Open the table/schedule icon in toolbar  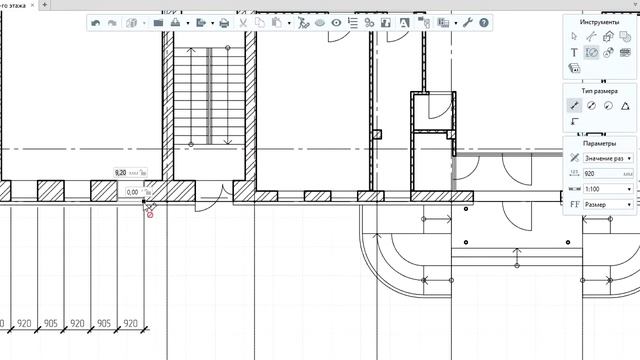coord(443,23)
